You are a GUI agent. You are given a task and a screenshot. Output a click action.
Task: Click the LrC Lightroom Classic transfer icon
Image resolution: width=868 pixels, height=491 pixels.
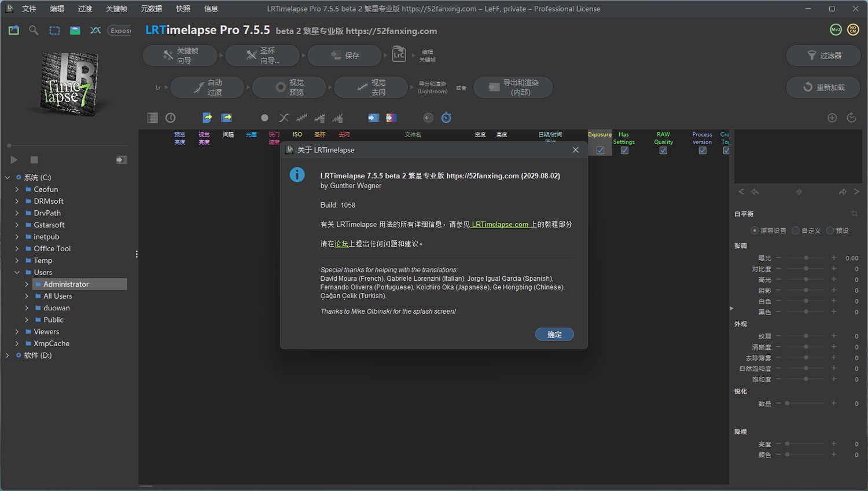coord(399,55)
